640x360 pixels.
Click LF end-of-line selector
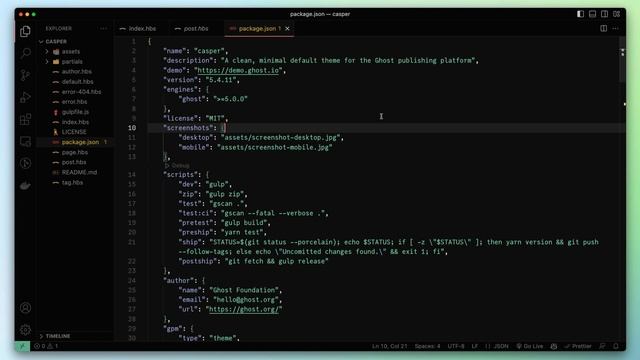(475, 346)
